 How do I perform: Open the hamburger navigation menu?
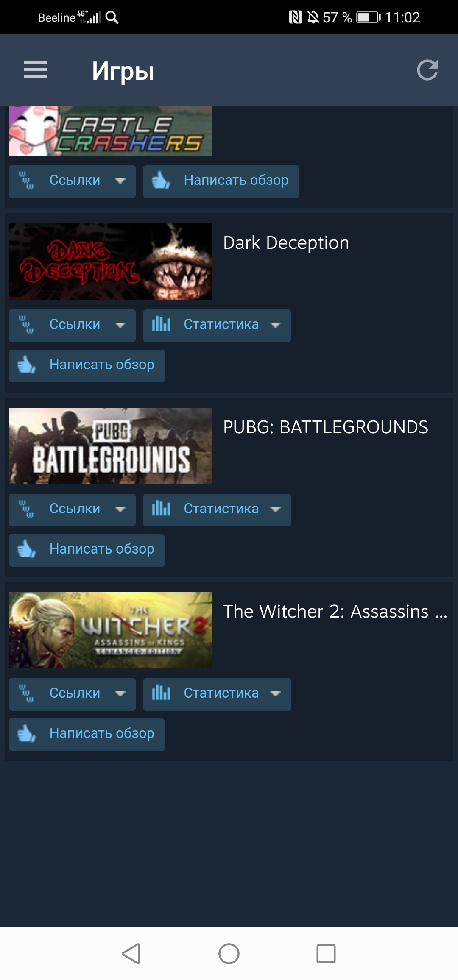click(36, 70)
